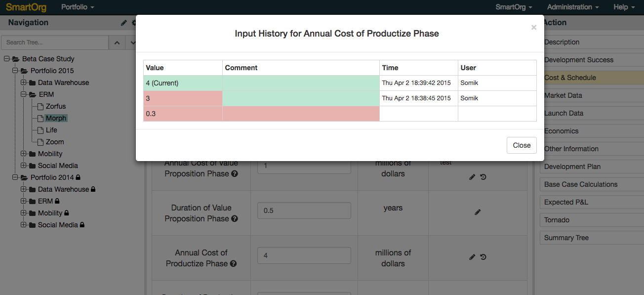Select the Tornado action
This screenshot has height=295, width=644.
coord(557,220)
